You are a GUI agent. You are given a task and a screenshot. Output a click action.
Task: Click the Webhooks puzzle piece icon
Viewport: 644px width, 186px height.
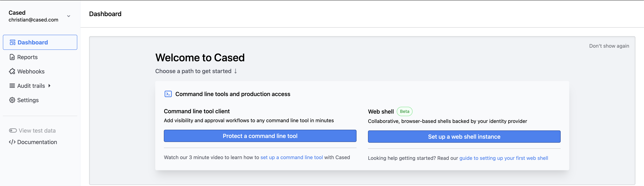point(12,71)
